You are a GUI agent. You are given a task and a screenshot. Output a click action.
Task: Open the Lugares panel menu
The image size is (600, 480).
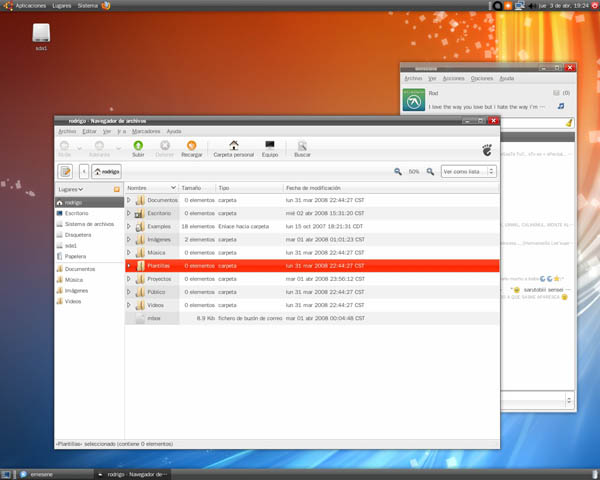pyautogui.click(x=62, y=6)
